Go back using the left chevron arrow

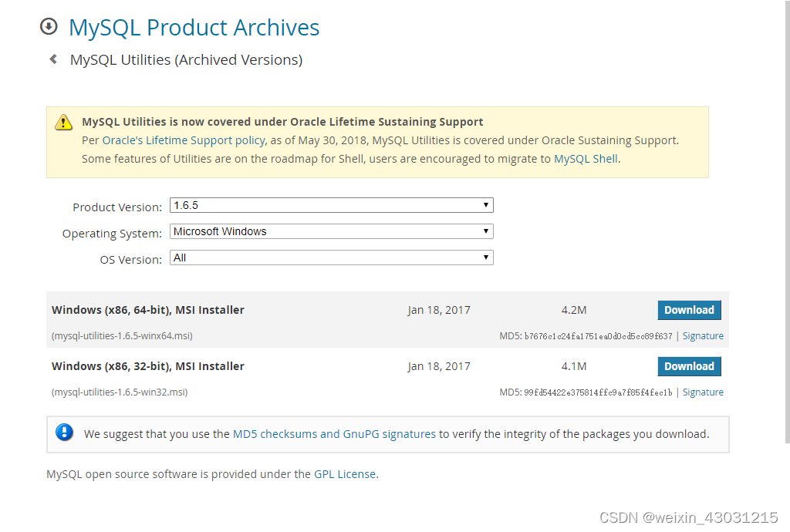tap(53, 59)
